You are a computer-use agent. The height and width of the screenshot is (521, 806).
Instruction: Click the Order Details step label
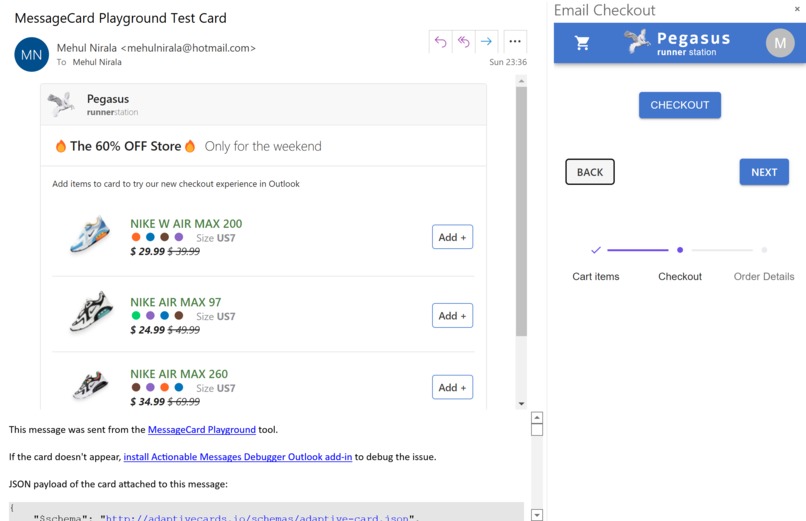click(x=764, y=276)
